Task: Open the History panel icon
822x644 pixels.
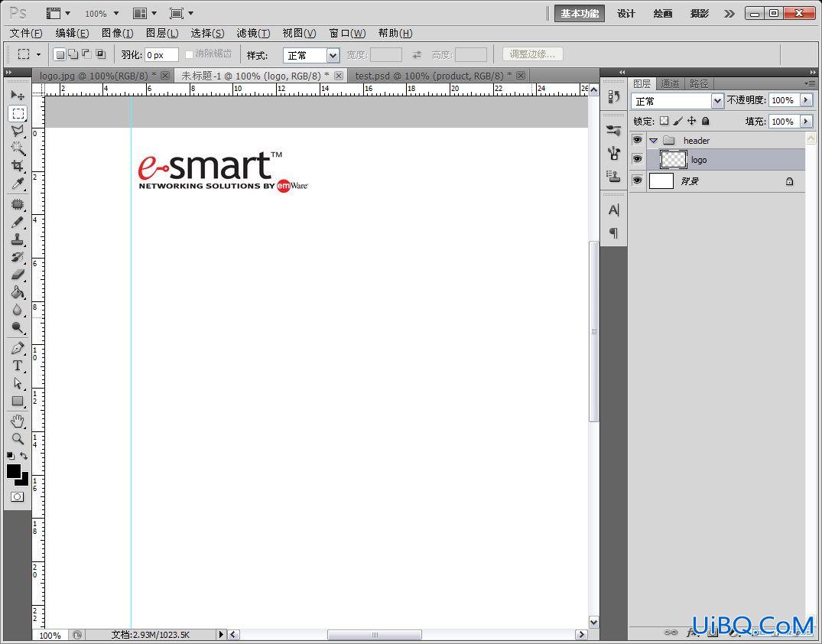Action: (x=613, y=96)
